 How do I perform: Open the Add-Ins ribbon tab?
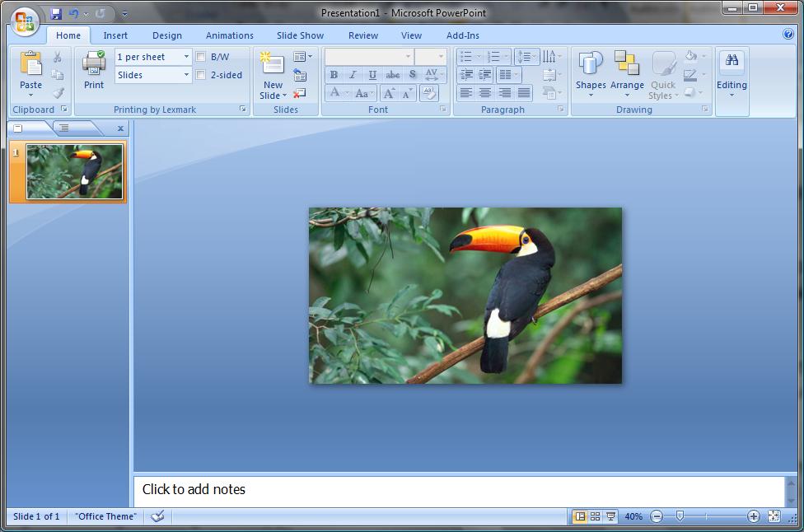point(462,35)
